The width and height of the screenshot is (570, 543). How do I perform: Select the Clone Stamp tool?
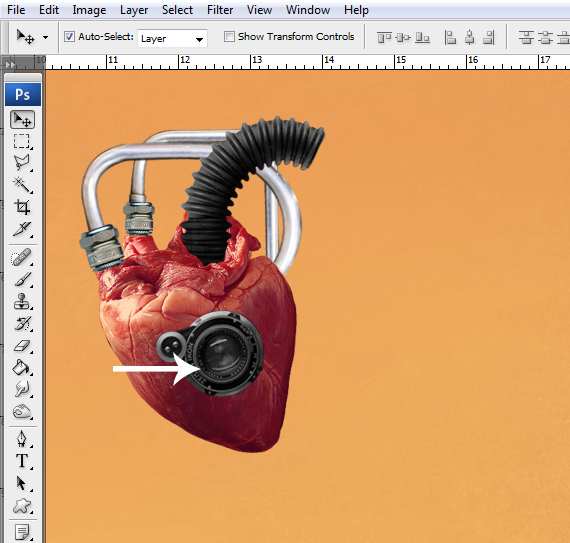click(x=22, y=302)
